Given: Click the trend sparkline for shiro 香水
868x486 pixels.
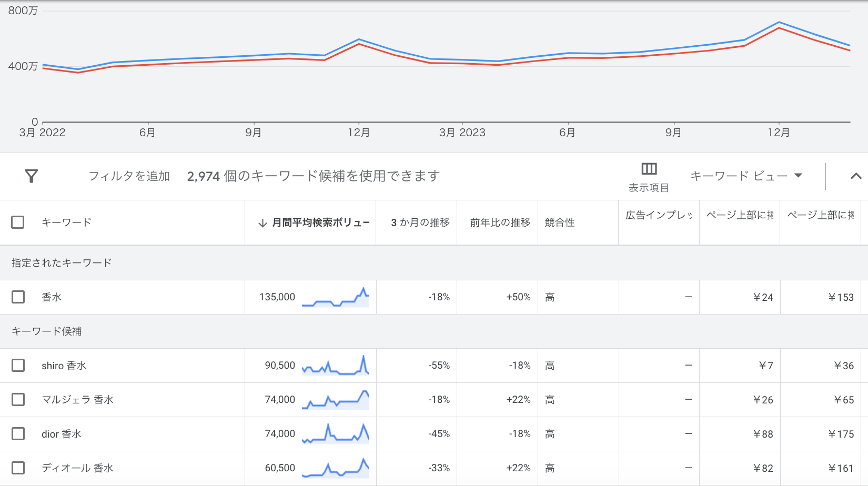Looking at the screenshot, I should coord(336,365).
